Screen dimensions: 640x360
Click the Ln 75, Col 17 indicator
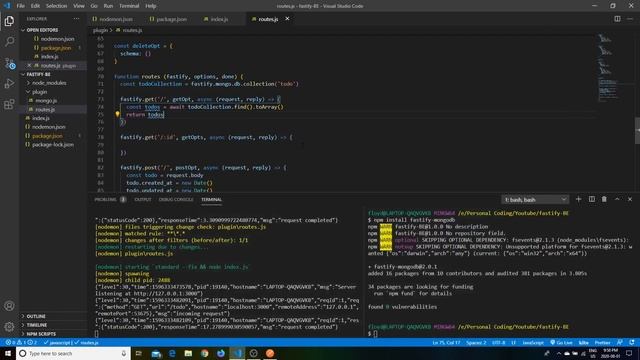pos(446,342)
